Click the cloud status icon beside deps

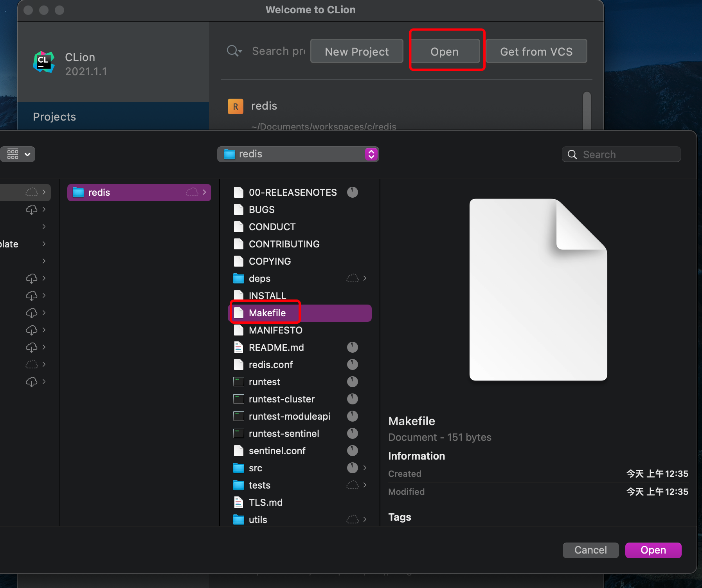pyautogui.click(x=353, y=278)
